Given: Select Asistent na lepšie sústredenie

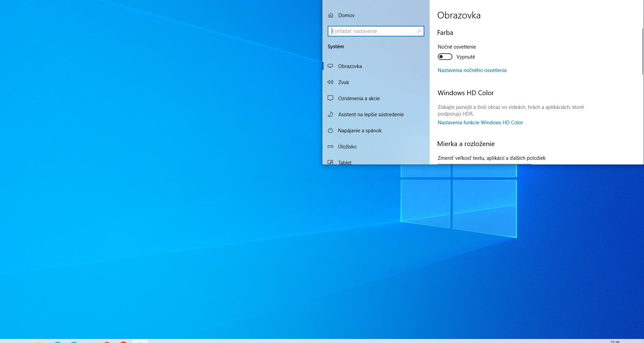Looking at the screenshot, I should (371, 115).
